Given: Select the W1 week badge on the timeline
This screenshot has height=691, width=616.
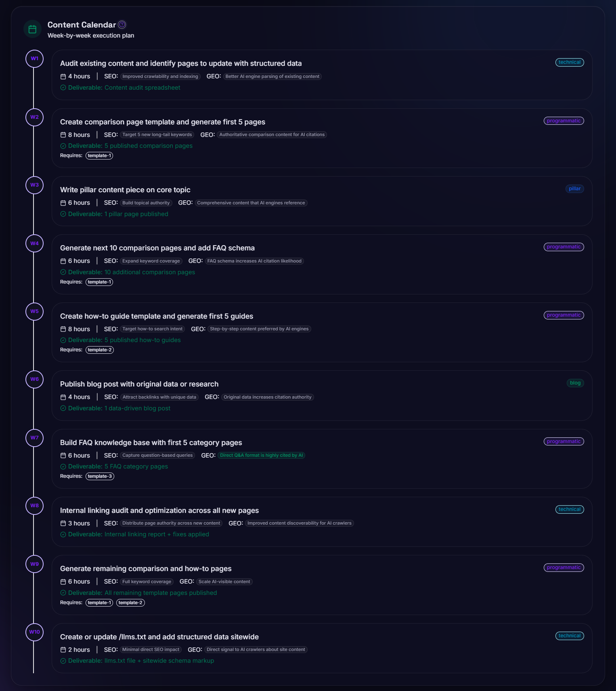Looking at the screenshot, I should click(34, 59).
